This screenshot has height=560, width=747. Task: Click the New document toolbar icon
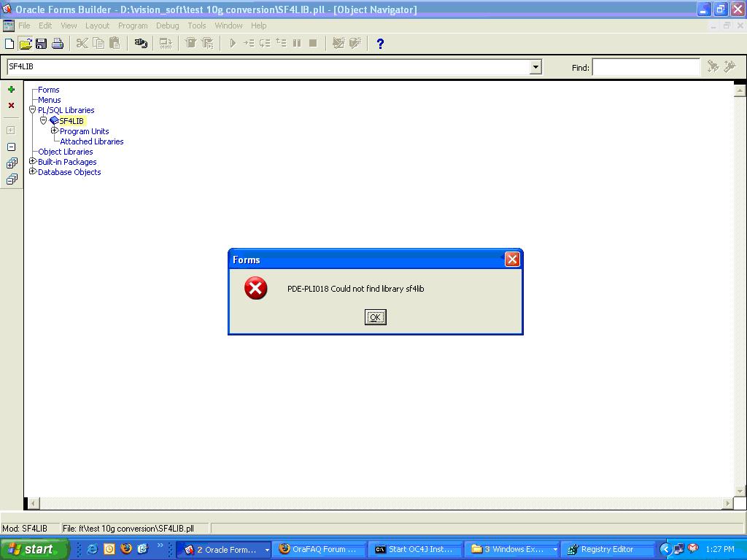coord(9,44)
